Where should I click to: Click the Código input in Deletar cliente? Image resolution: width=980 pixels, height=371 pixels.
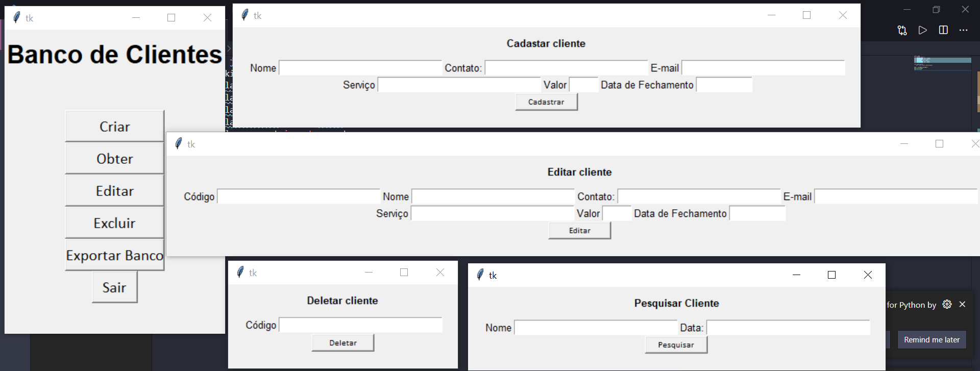click(360, 325)
